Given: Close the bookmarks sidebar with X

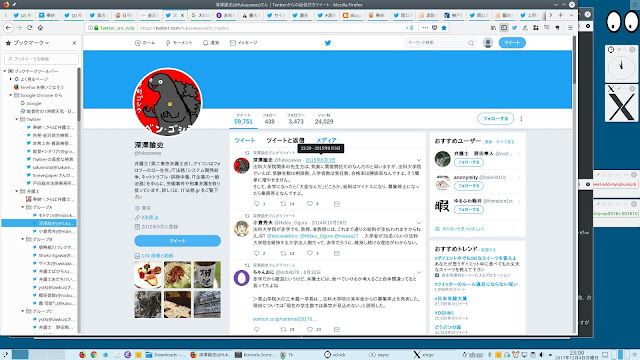Looking at the screenshot, I should click(74, 43).
